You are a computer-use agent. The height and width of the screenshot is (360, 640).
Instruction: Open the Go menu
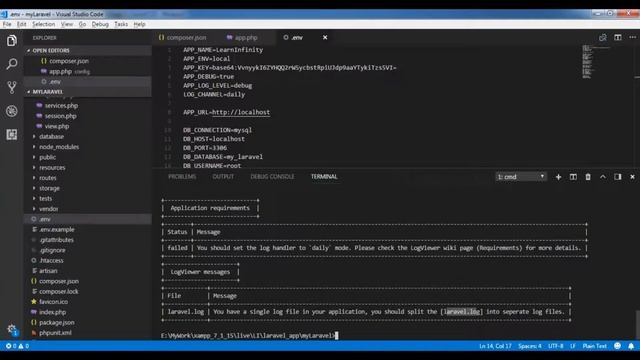coord(82,24)
